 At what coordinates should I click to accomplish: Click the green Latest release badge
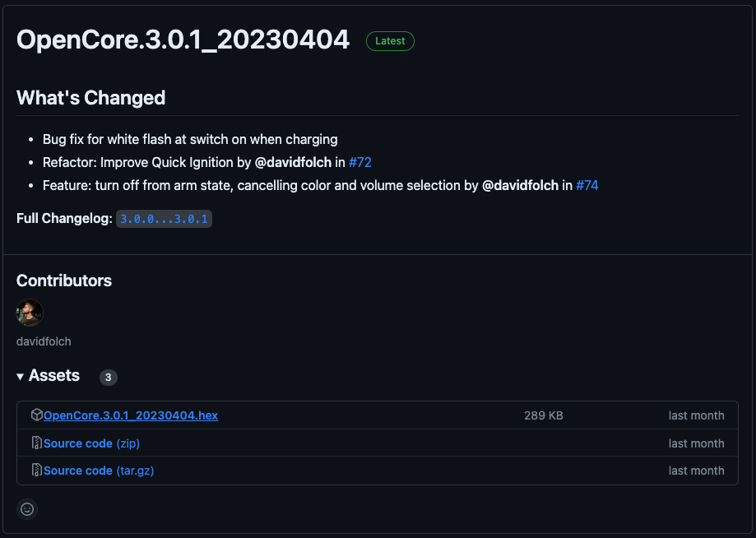click(390, 41)
